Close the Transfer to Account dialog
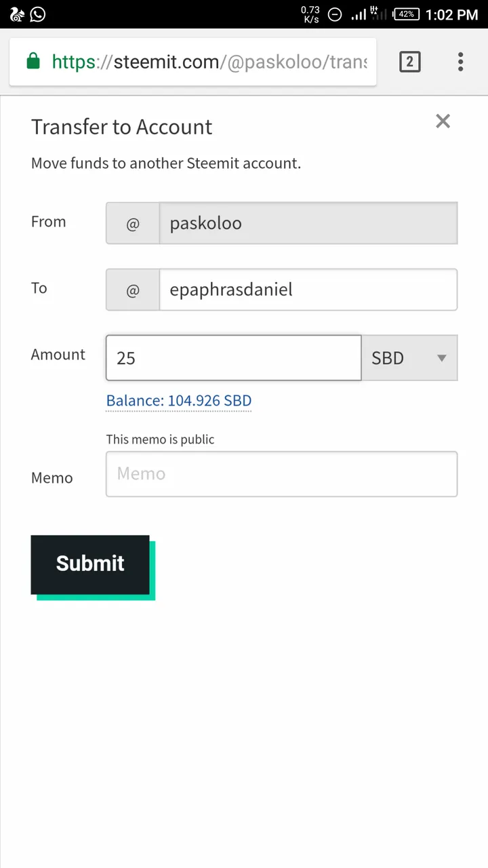This screenshot has height=868, width=488. click(x=443, y=121)
